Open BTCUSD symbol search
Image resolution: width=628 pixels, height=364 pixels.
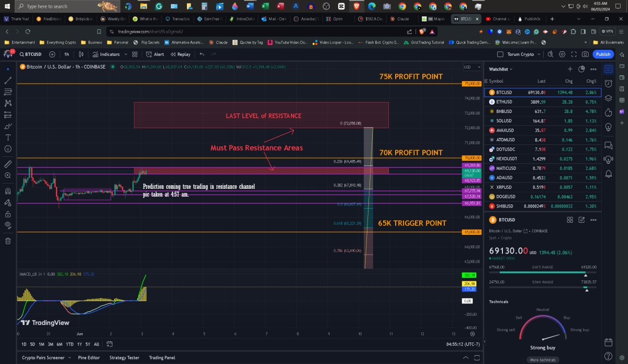31,54
